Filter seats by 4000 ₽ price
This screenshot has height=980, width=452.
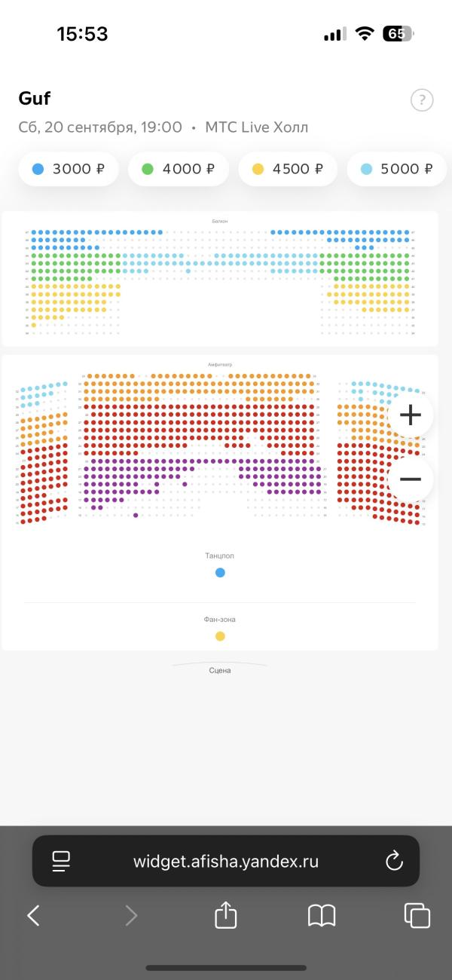point(179,169)
